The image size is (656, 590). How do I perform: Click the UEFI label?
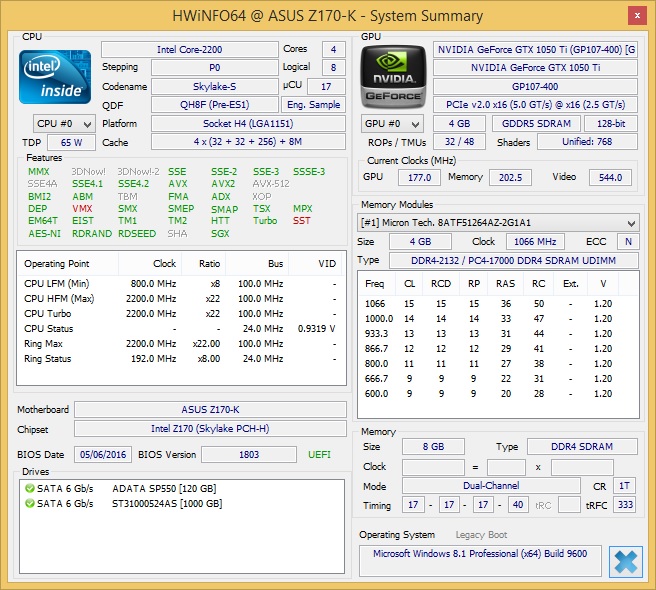319,455
